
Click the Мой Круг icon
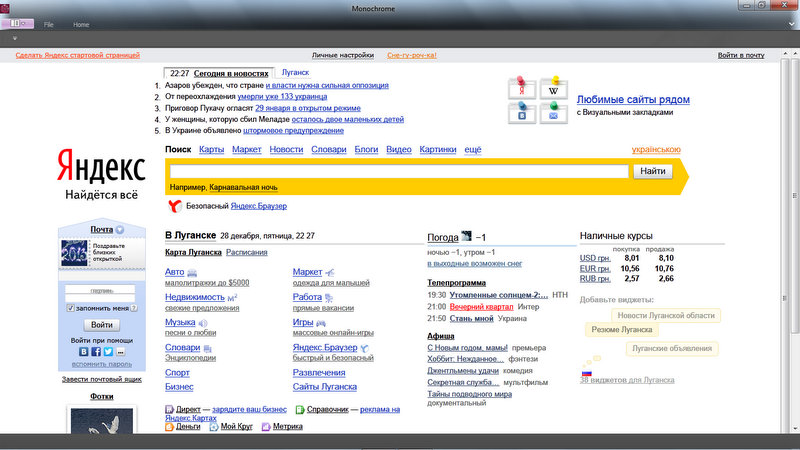coord(214,427)
